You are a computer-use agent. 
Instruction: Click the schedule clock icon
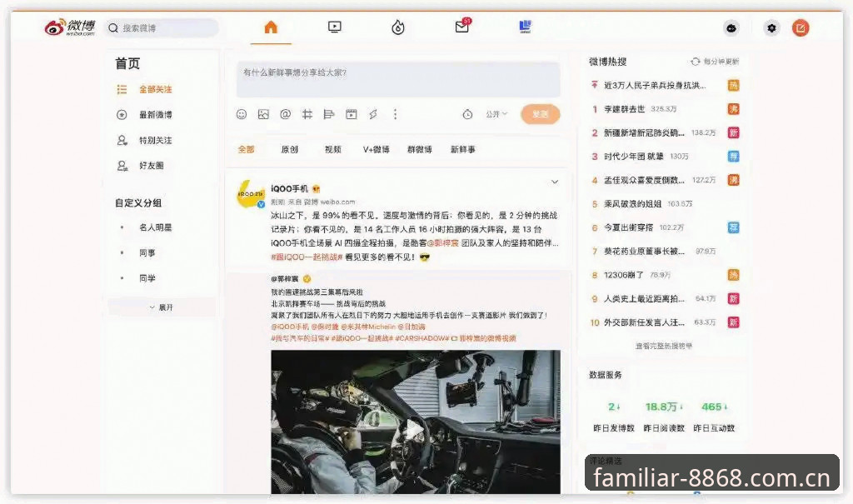point(468,114)
